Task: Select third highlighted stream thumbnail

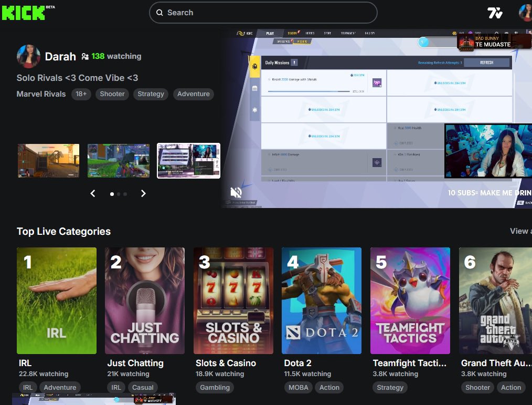Action: pyautogui.click(x=189, y=161)
